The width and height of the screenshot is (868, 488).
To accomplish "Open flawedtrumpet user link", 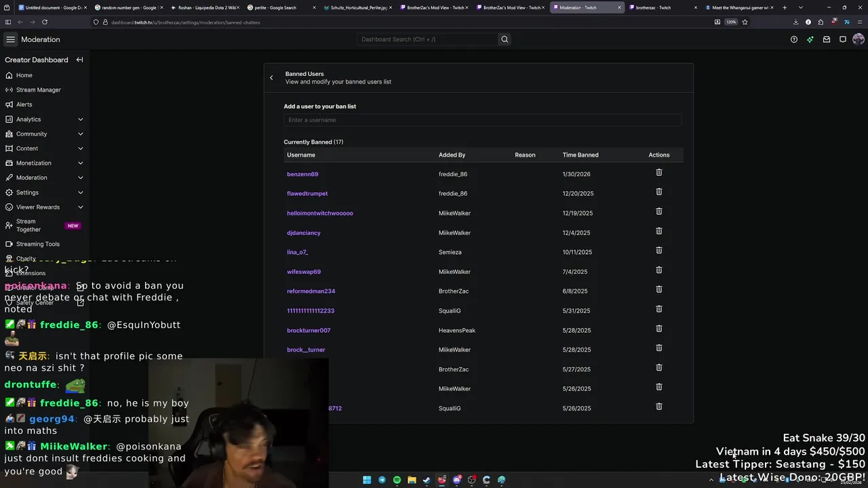I will (307, 194).
